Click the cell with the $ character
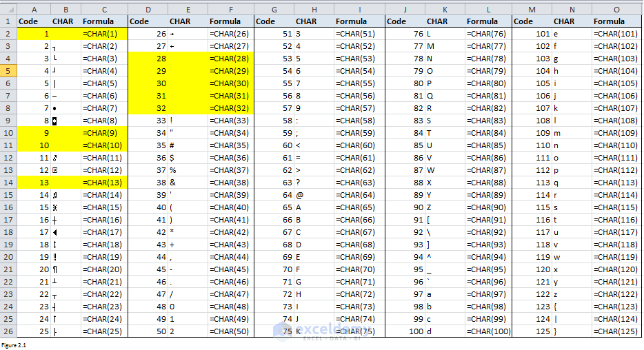This screenshot has width=644, height=350. pyautogui.click(x=188, y=158)
